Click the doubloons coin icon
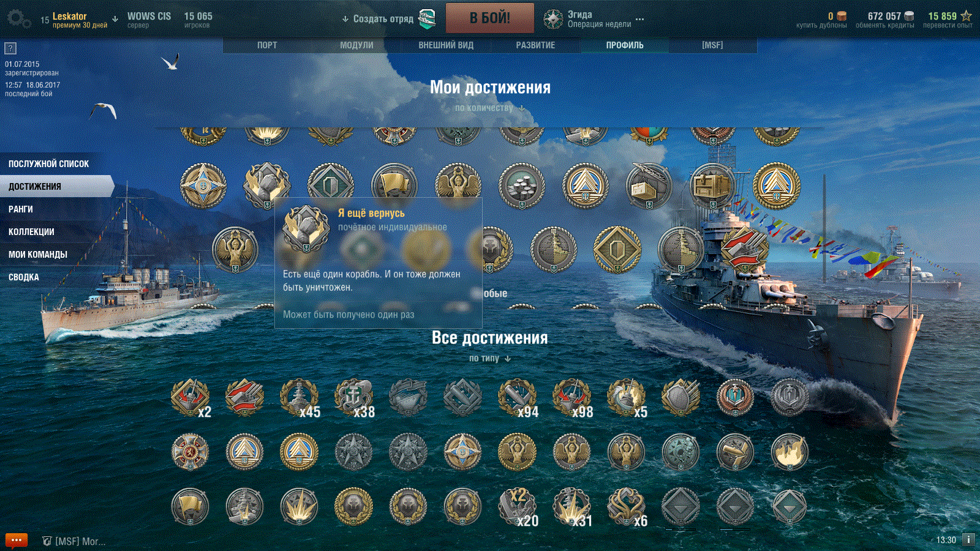The height and width of the screenshot is (551, 980). pyautogui.click(x=842, y=17)
